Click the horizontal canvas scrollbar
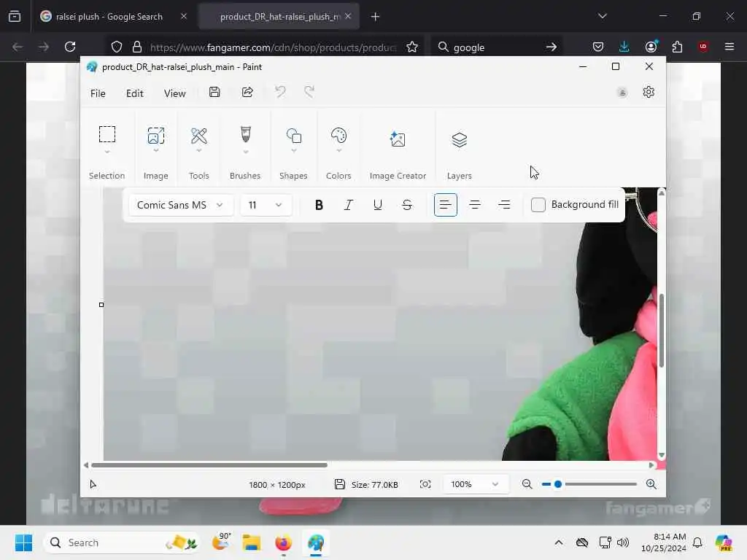 (x=209, y=465)
